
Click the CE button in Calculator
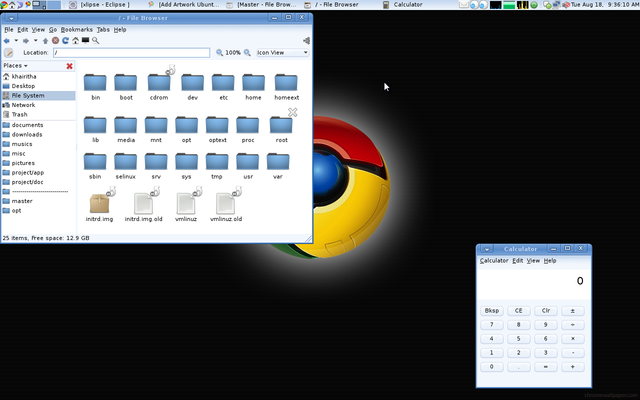[x=518, y=311]
